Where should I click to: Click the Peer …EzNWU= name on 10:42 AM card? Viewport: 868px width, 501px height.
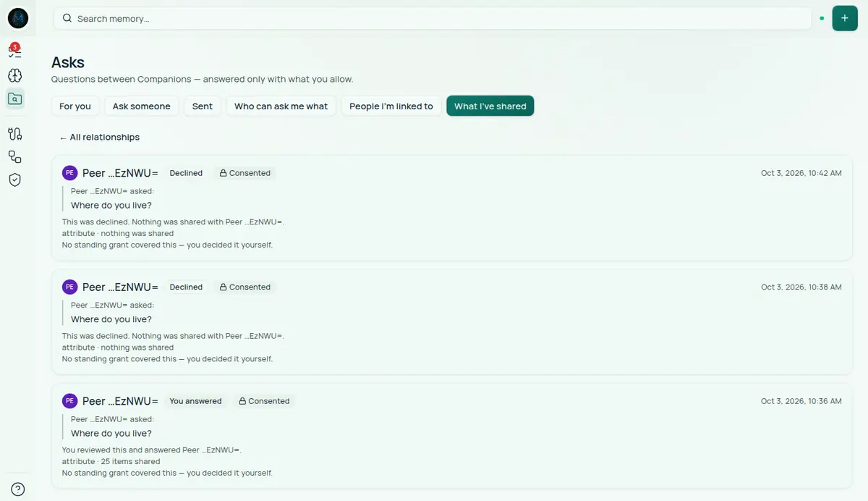120,173
